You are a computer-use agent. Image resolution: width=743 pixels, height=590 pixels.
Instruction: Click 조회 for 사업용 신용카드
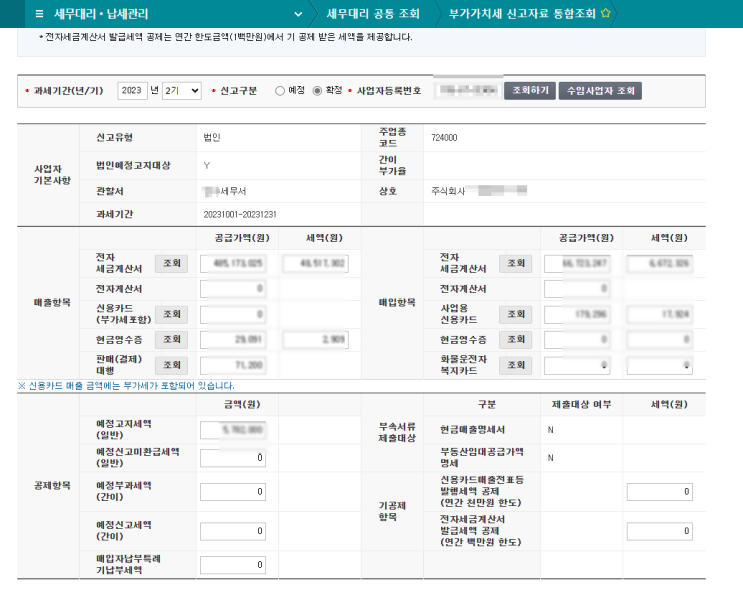[x=516, y=314]
